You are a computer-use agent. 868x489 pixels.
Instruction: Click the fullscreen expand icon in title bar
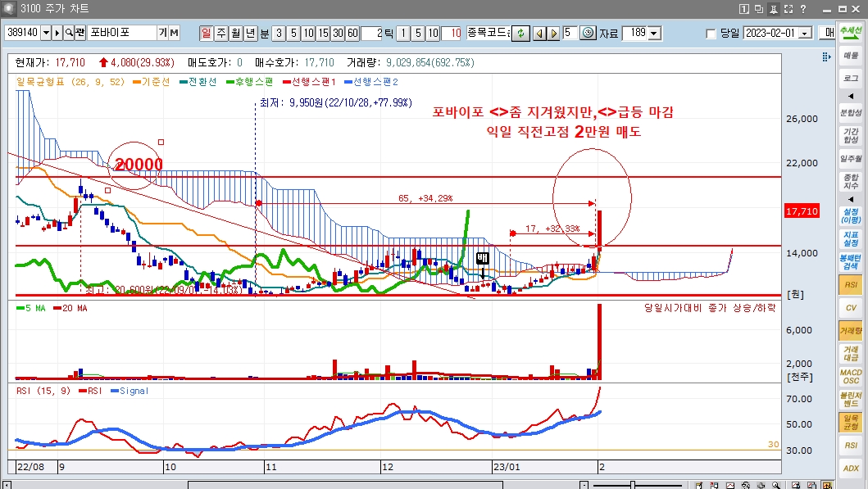(x=788, y=9)
